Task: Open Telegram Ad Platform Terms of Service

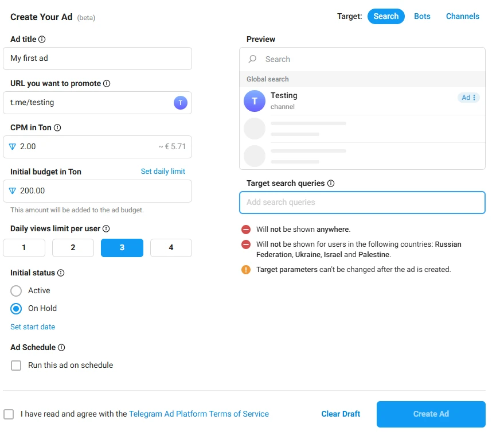Action: pyautogui.click(x=198, y=414)
